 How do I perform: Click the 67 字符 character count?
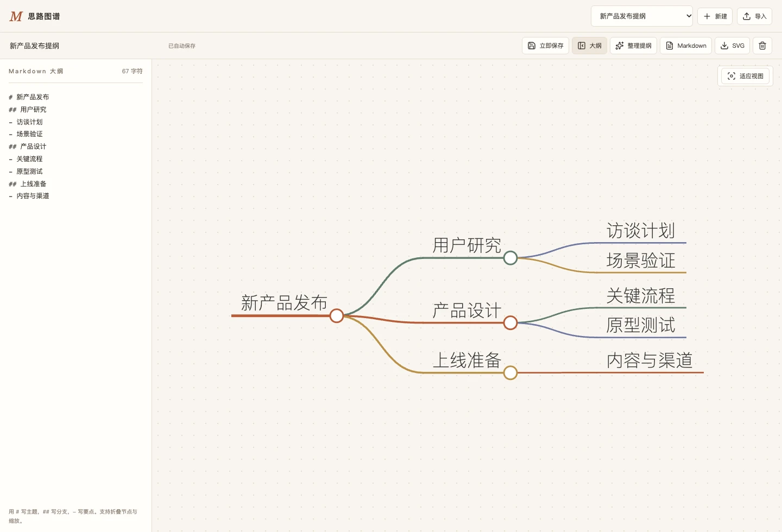(133, 71)
